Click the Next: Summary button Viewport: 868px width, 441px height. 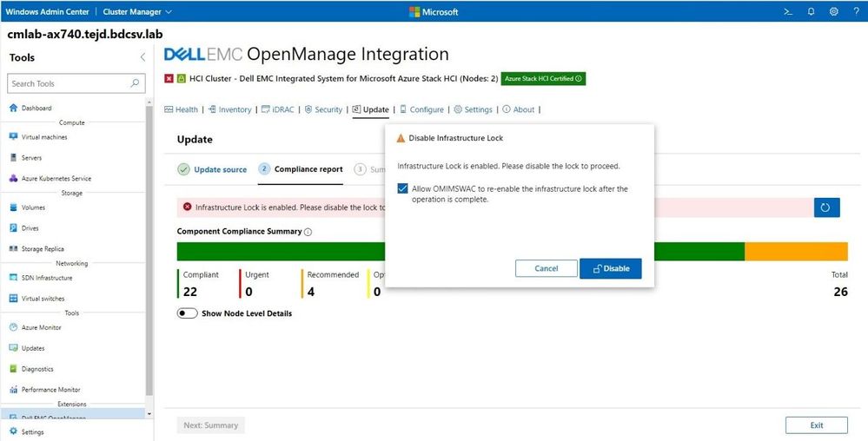point(211,425)
